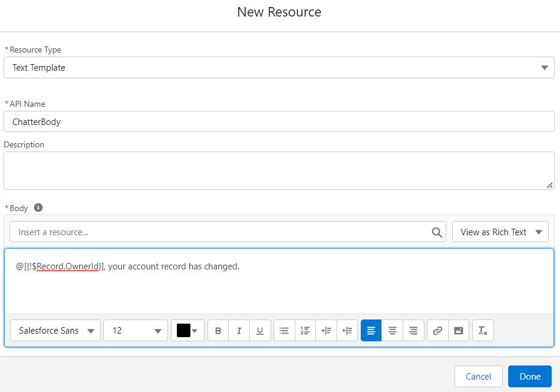This screenshot has height=392, width=560.
Task: Click the info icon next to Body
Action: click(x=38, y=207)
